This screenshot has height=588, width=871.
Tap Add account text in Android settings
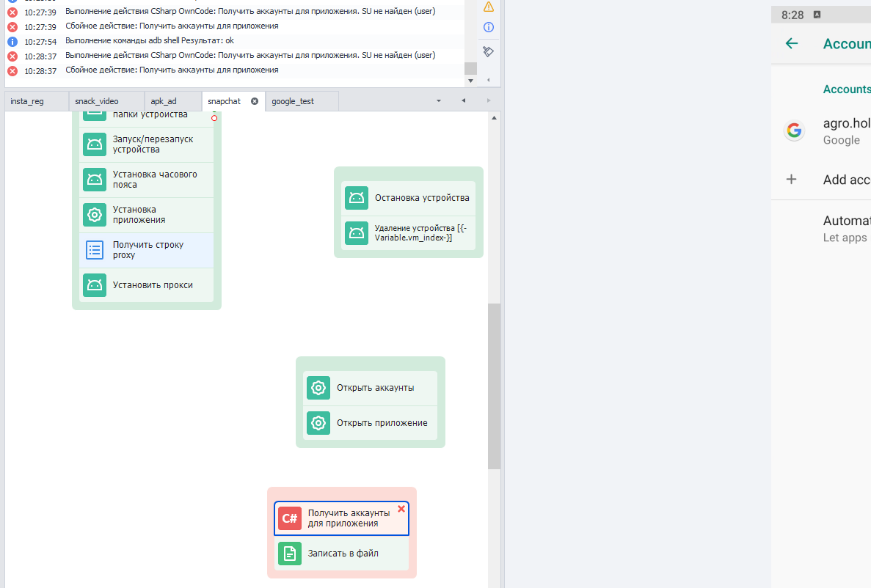[x=847, y=180]
